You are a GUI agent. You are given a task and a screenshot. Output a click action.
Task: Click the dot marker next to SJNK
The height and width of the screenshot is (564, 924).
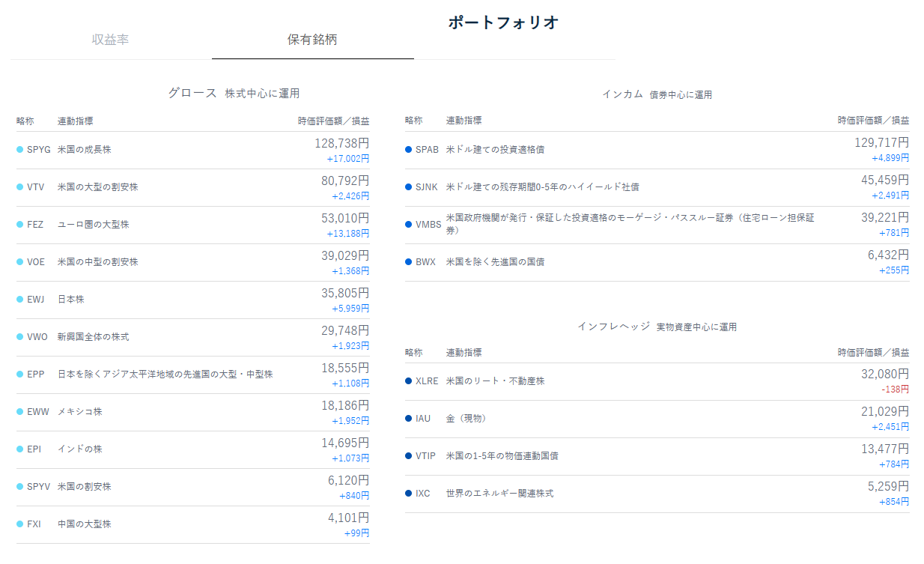pos(409,187)
